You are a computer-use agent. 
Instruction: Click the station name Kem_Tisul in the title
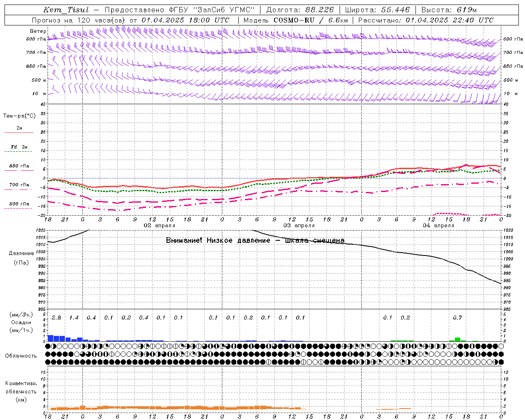(x=66, y=10)
